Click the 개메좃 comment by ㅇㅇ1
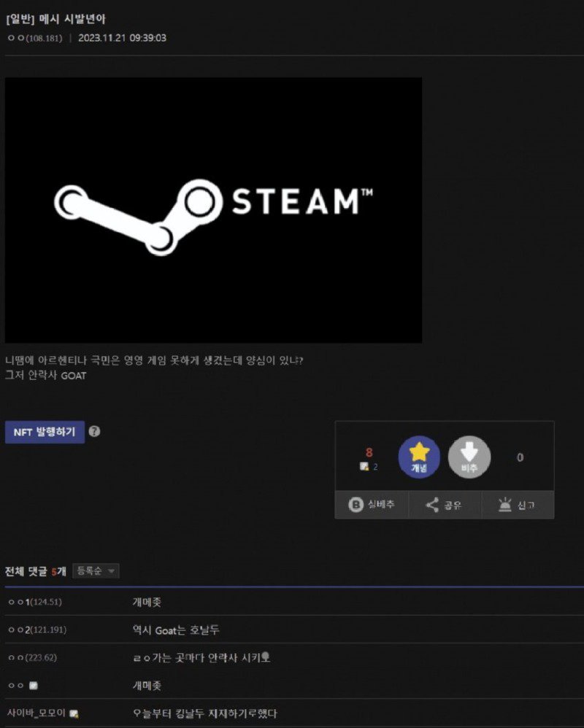Image resolution: width=584 pixels, height=728 pixels. (147, 603)
